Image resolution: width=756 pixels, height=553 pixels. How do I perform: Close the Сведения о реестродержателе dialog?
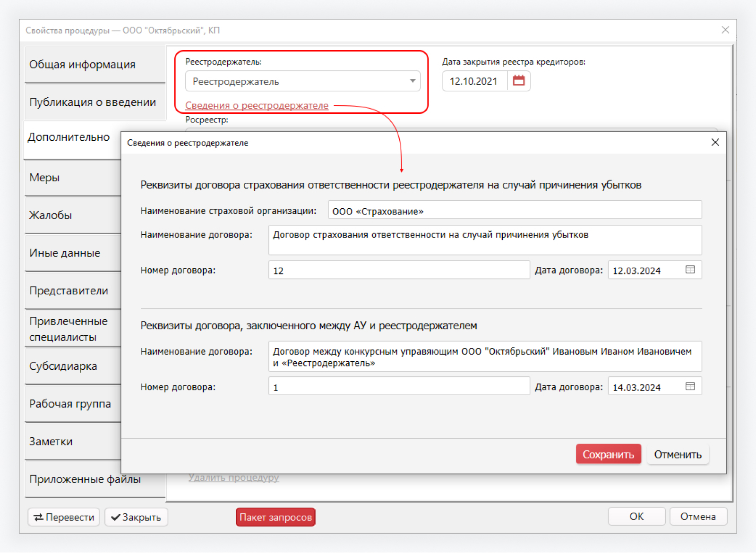coord(715,142)
